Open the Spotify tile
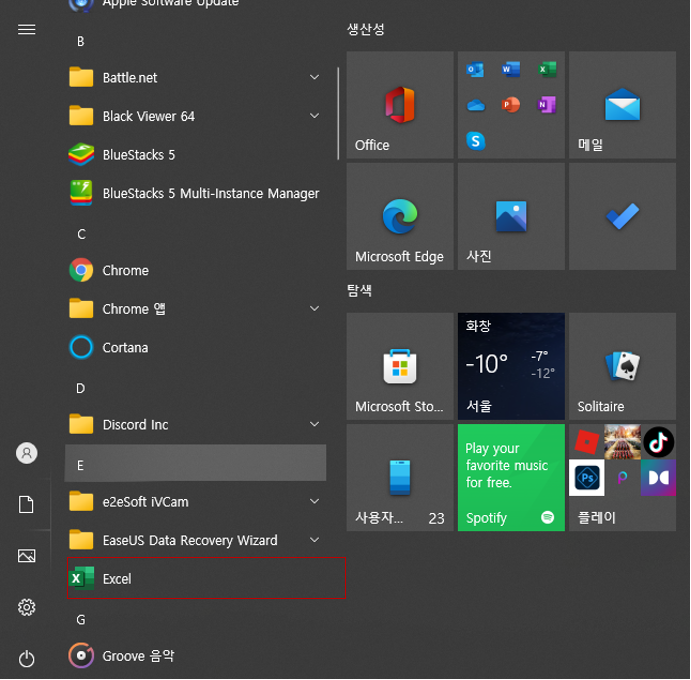Screen dimensions: 691x680 tap(511, 478)
